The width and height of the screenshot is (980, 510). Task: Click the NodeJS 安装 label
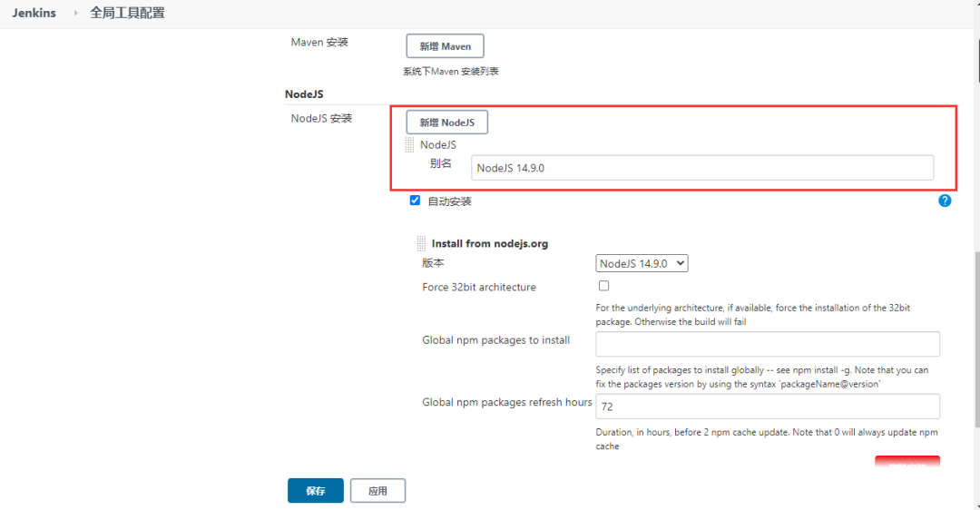(321, 118)
